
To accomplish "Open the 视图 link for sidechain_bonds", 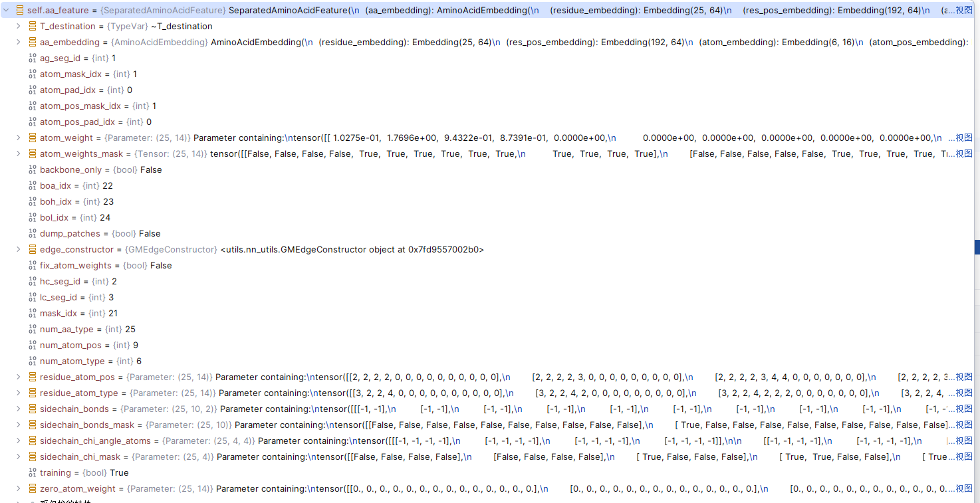I will coord(964,409).
